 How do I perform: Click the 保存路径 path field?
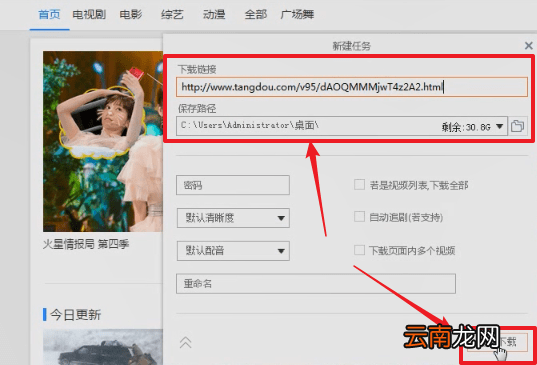(x=342, y=126)
